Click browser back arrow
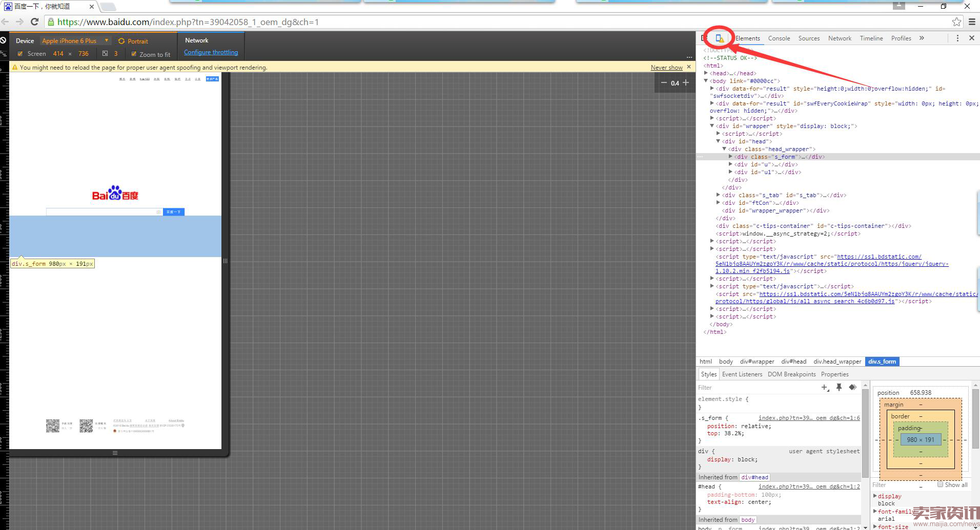The image size is (980, 530). pos(5,22)
